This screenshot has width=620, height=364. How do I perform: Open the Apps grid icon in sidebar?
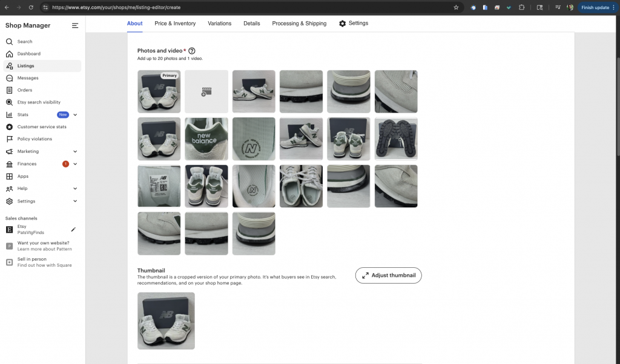[9, 177]
